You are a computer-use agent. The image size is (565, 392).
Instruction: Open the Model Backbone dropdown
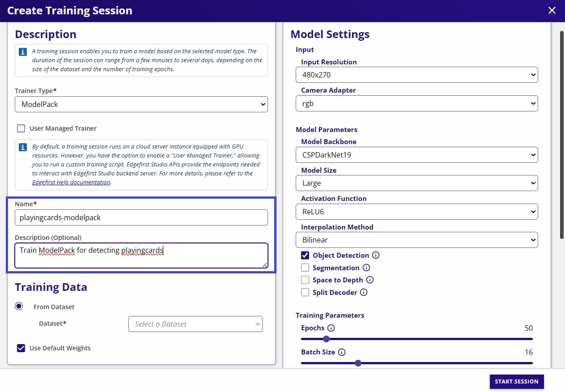tap(416, 155)
